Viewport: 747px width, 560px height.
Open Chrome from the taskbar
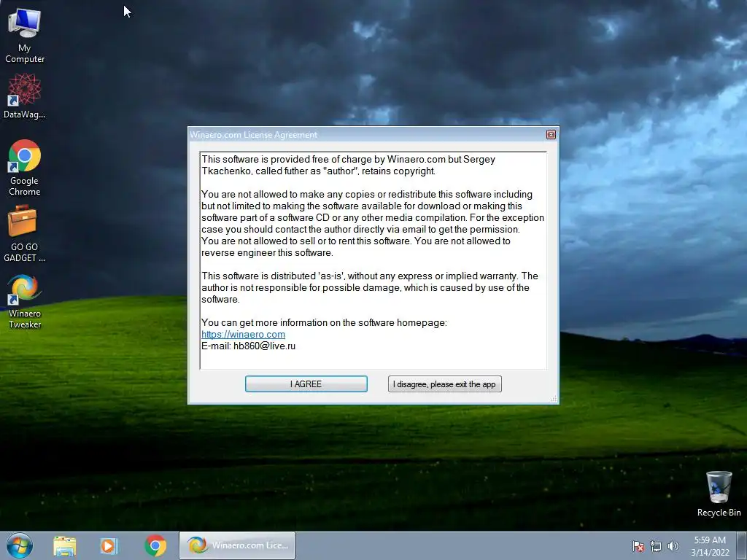click(x=155, y=545)
